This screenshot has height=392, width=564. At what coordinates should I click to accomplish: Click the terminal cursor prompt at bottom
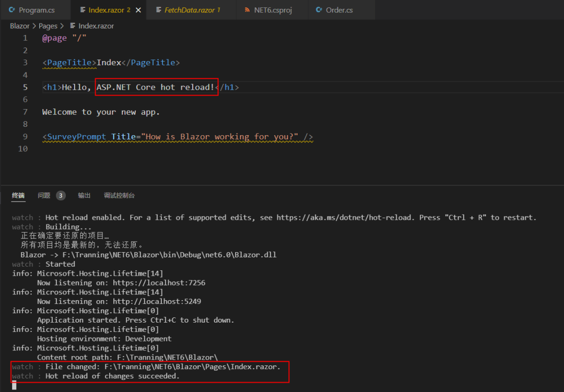[14, 386]
